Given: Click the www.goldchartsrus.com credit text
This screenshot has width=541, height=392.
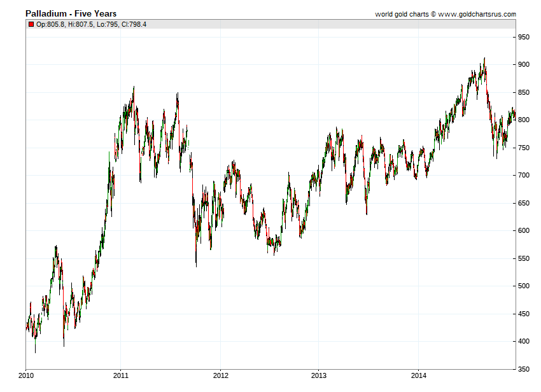Looking at the screenshot, I should 477,14.
